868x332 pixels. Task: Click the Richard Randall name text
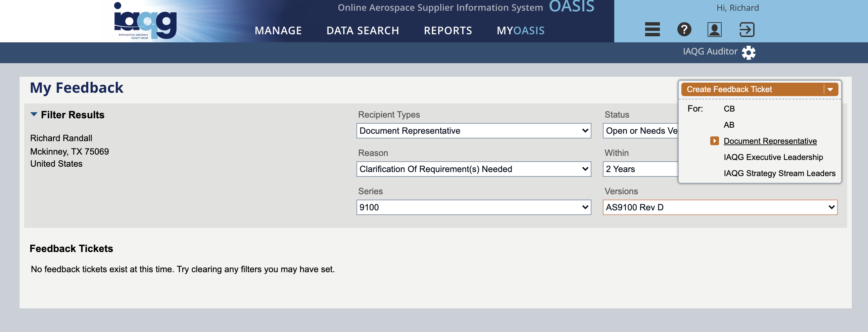click(61, 138)
